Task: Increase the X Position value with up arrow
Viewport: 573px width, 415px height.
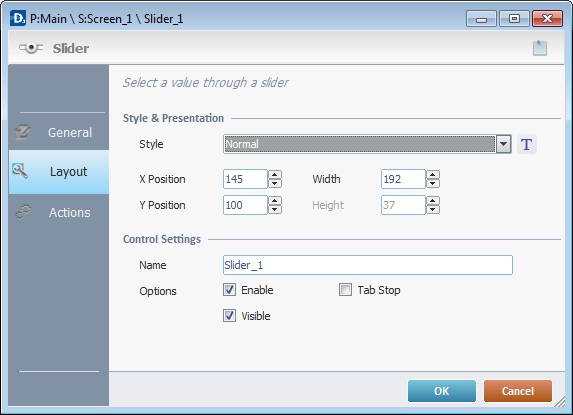Action: click(x=275, y=175)
